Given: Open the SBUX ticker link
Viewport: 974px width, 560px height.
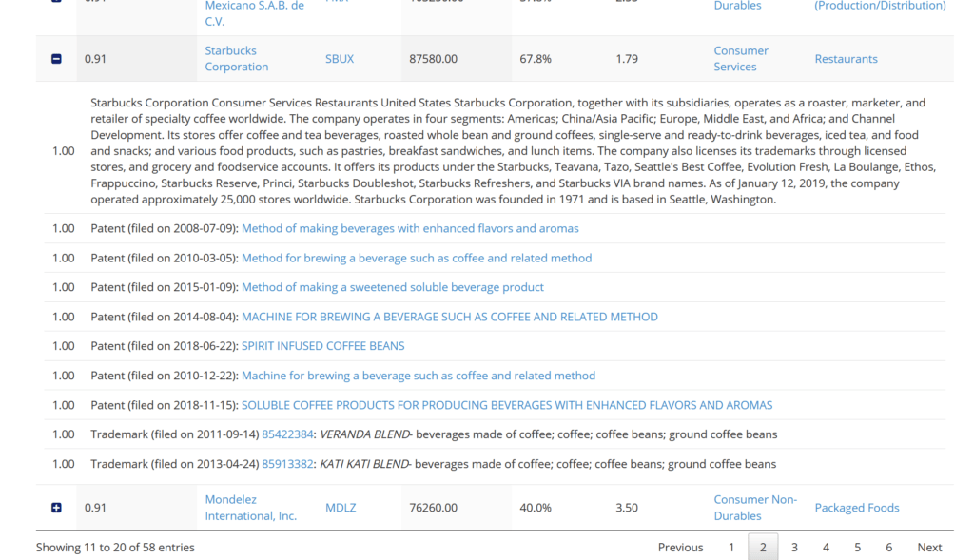Looking at the screenshot, I should pos(340,59).
